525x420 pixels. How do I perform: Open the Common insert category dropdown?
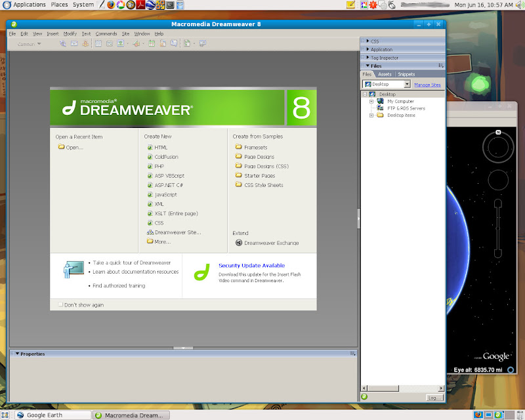point(30,44)
